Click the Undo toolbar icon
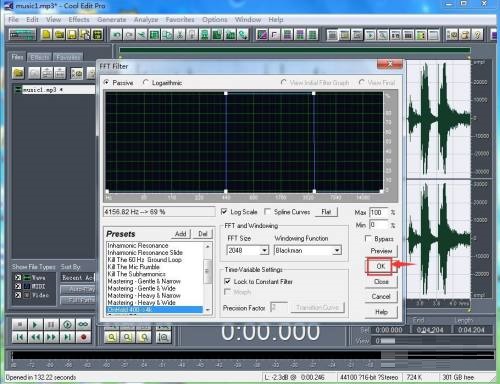 pyautogui.click(x=116, y=34)
